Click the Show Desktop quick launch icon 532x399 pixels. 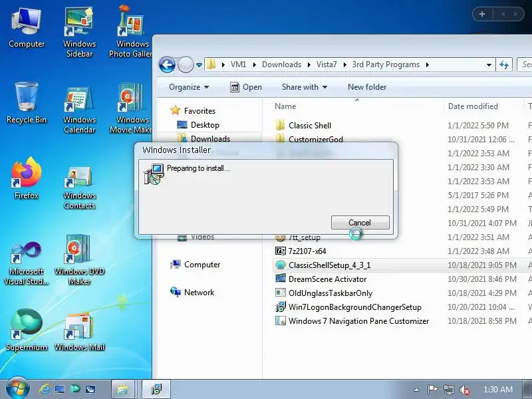pyautogui.click(x=60, y=389)
